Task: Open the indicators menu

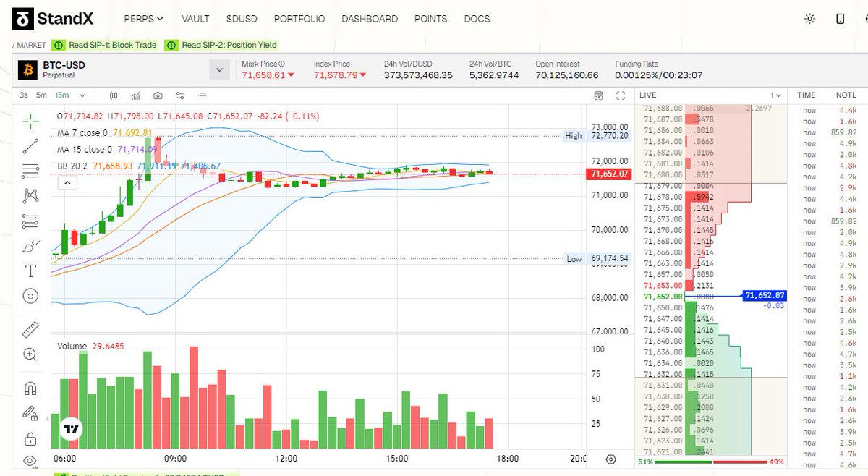Action: (x=136, y=95)
